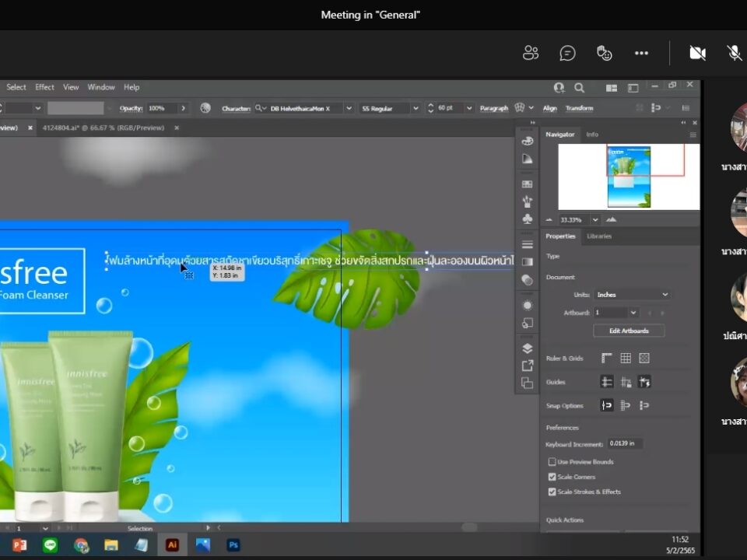Show participants in the Teams meeting
This screenshot has width=747, height=560.
[531, 53]
